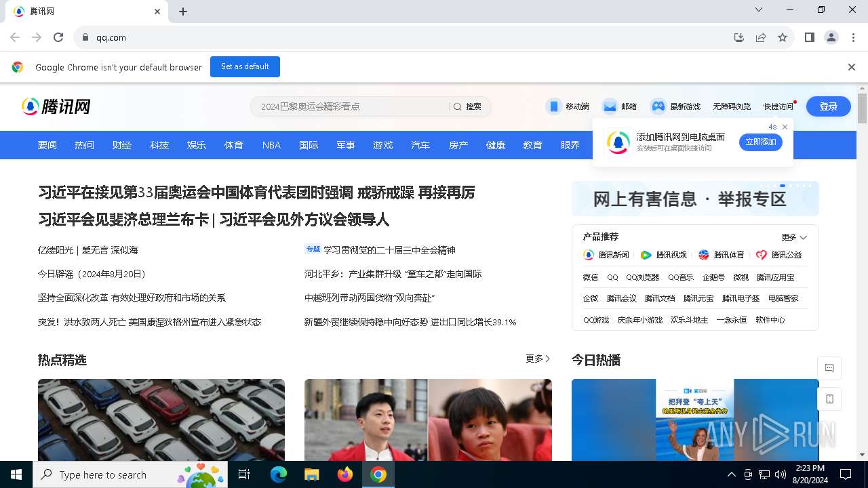Open 新疆外贸 news link

pyautogui.click(x=410, y=322)
